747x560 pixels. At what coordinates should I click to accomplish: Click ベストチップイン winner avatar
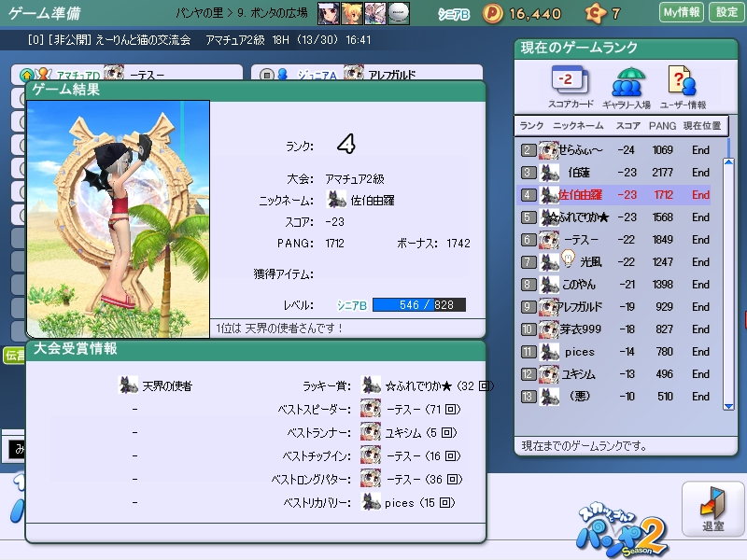pyautogui.click(x=371, y=455)
